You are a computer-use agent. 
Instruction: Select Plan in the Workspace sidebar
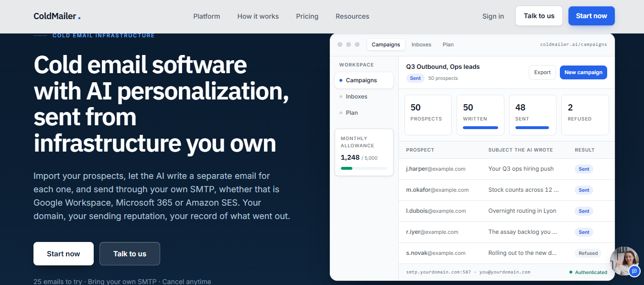click(364, 113)
